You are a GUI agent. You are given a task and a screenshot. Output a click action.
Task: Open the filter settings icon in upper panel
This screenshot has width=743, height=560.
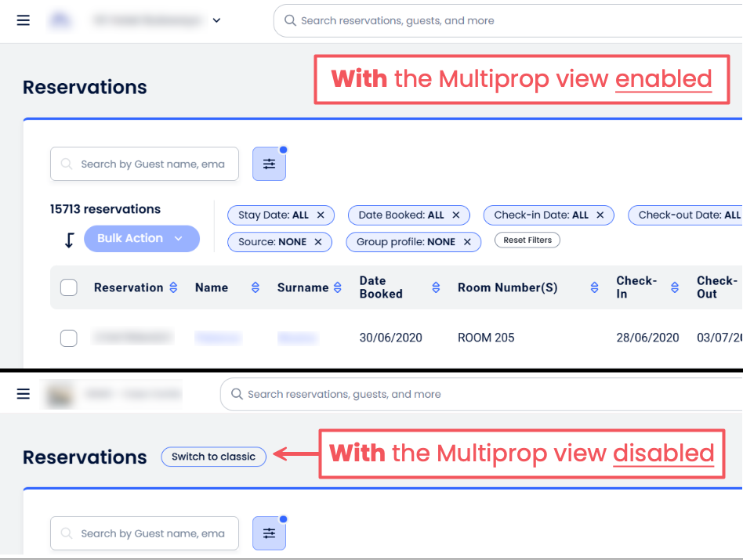pos(269,164)
